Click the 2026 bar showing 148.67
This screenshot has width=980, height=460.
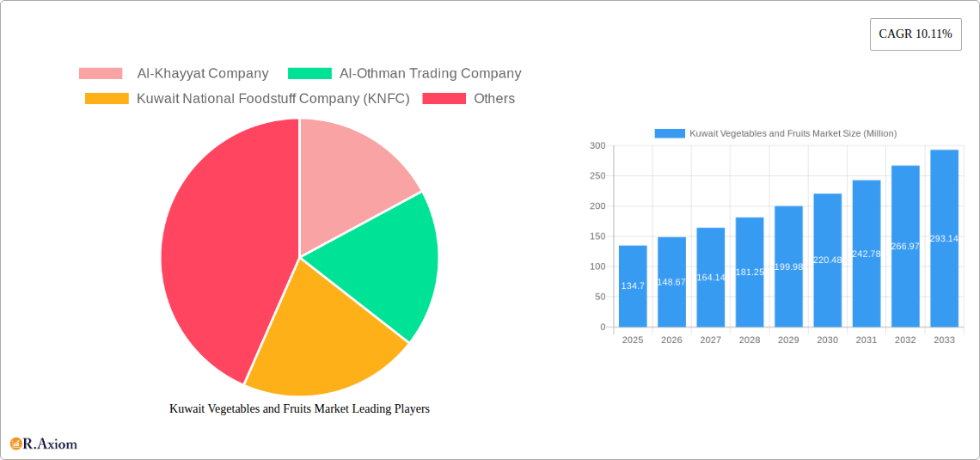pyautogui.click(x=672, y=282)
